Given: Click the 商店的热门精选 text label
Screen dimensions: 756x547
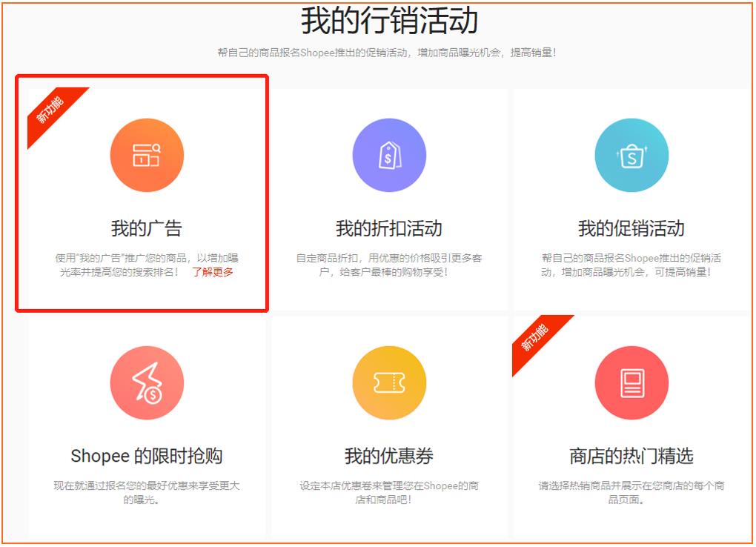Looking at the screenshot, I should [x=631, y=457].
